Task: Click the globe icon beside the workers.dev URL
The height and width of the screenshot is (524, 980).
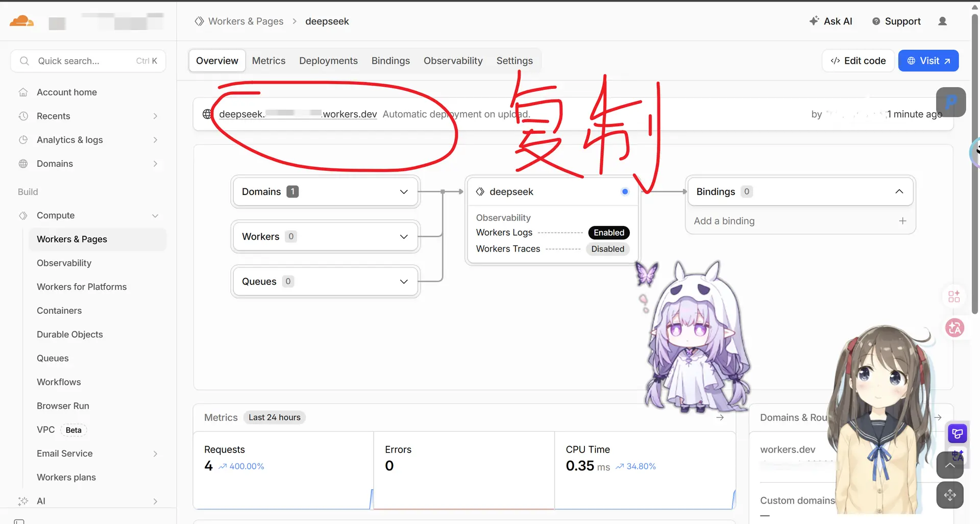Action: 207,114
